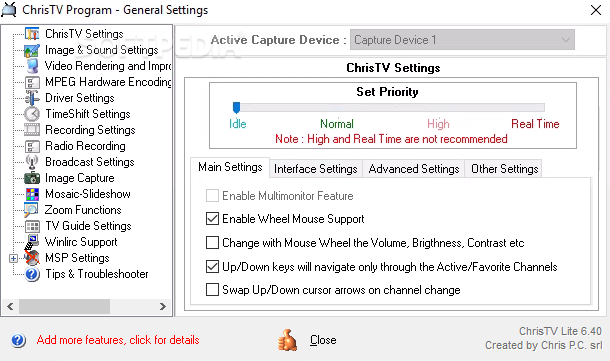Click the Real Time priority label

click(535, 124)
